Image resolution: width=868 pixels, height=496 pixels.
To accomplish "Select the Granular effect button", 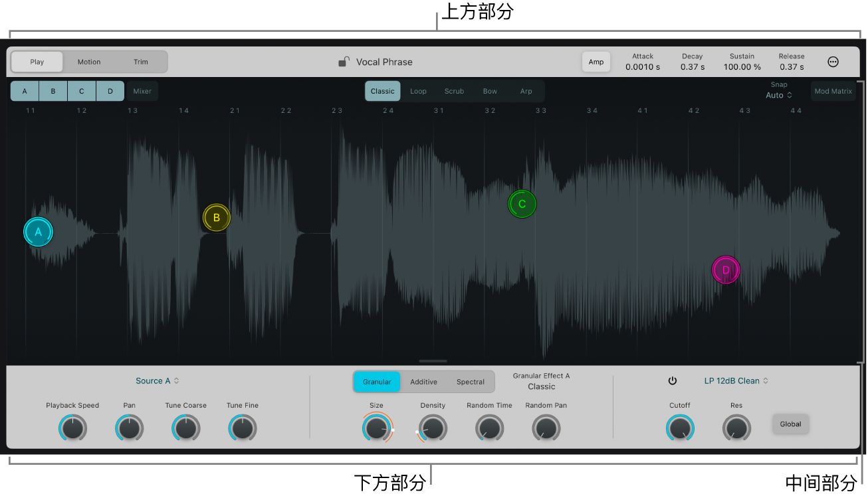I will point(377,382).
